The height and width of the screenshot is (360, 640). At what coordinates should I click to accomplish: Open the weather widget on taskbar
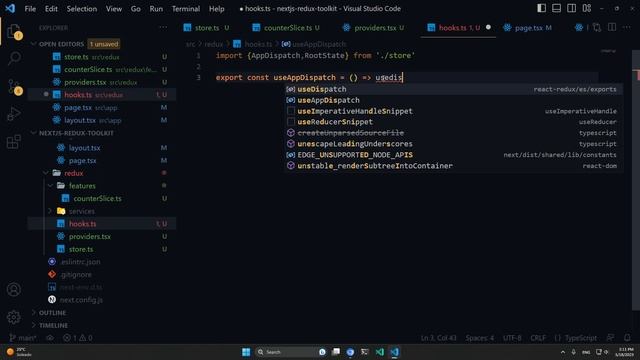pyautogui.click(x=19, y=352)
